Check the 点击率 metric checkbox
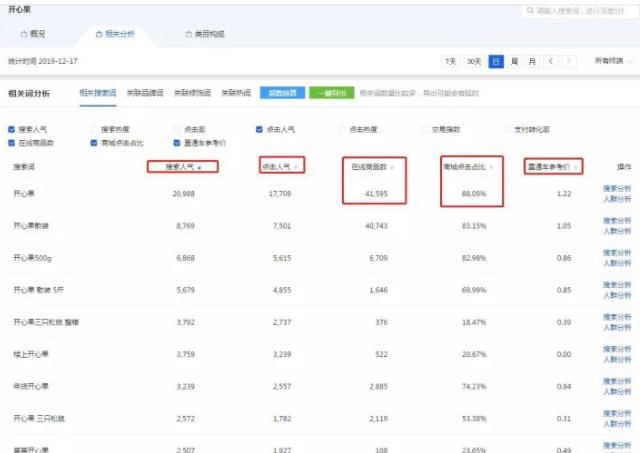Viewport: 640px width, 453px height. (x=177, y=129)
